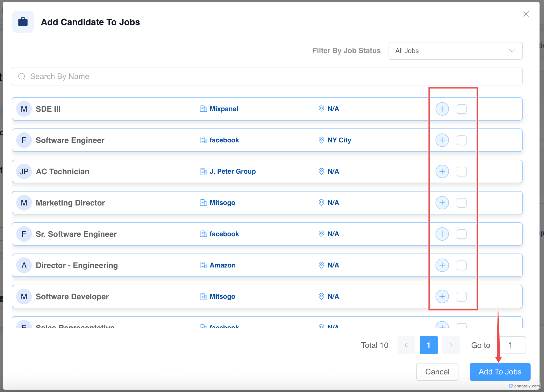Click the Go to page number field
The width and height of the screenshot is (544, 392).
[510, 345]
